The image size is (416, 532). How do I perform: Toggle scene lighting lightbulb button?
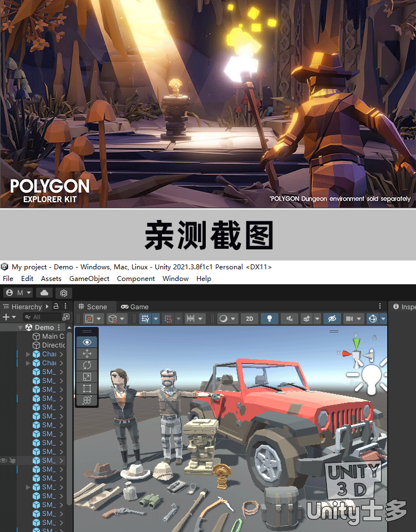tap(270, 319)
